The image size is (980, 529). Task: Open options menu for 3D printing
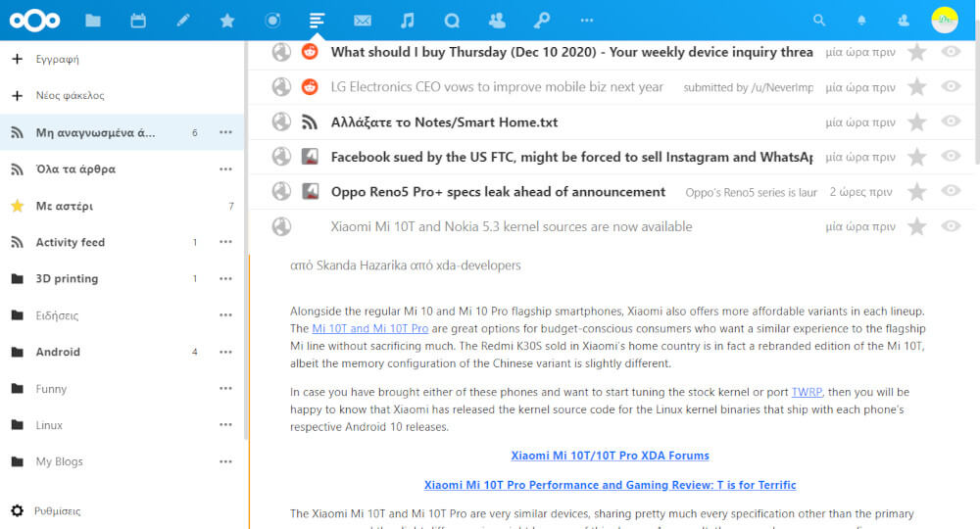pos(225,278)
